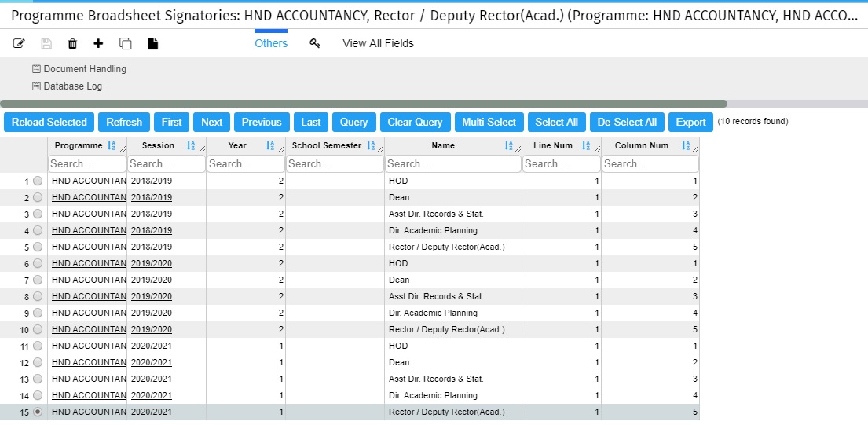Click Select All button
Viewport: 868px width, 425px height.
556,123
